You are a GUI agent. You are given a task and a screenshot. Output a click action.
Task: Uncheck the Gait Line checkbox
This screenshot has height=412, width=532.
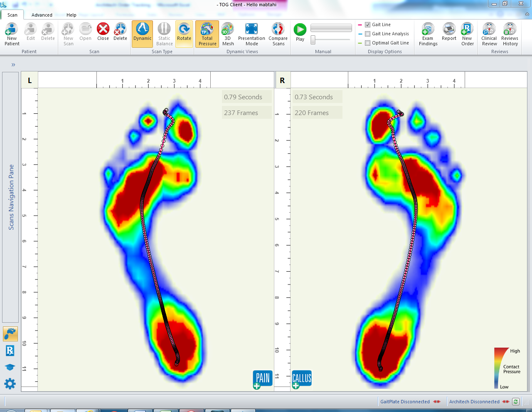[367, 25]
